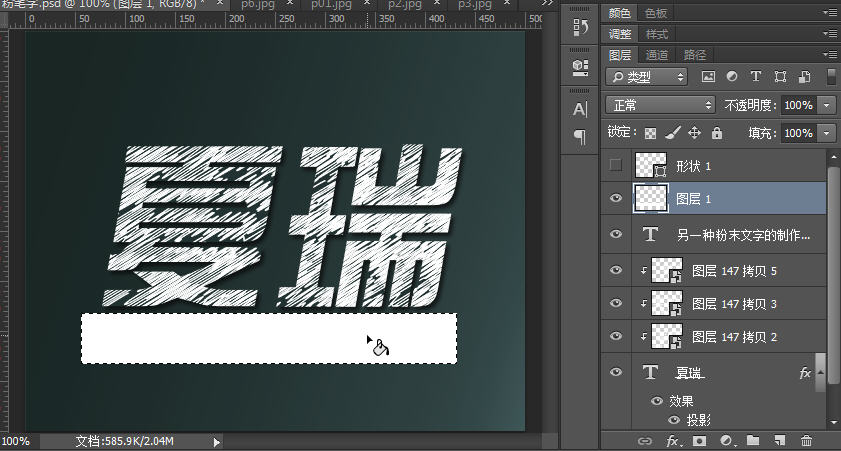
Task: Open the 类型 layer filter dropdown
Action: coord(647,77)
